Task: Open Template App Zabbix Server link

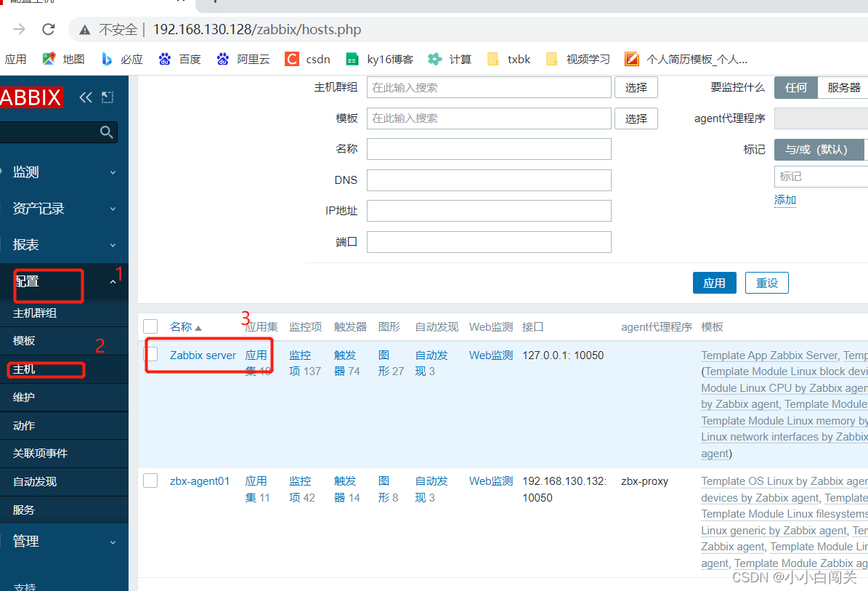Action: (x=769, y=355)
